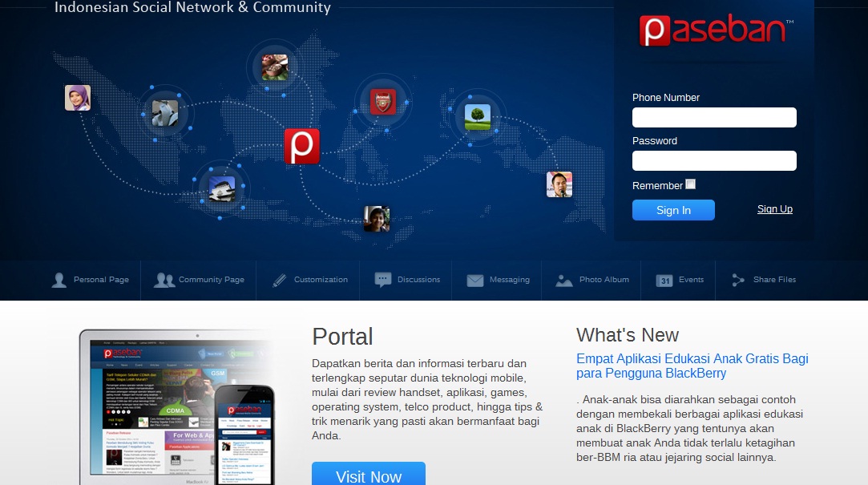Click the smiling woman avatar near bottom
868x485 pixels.
click(x=377, y=219)
